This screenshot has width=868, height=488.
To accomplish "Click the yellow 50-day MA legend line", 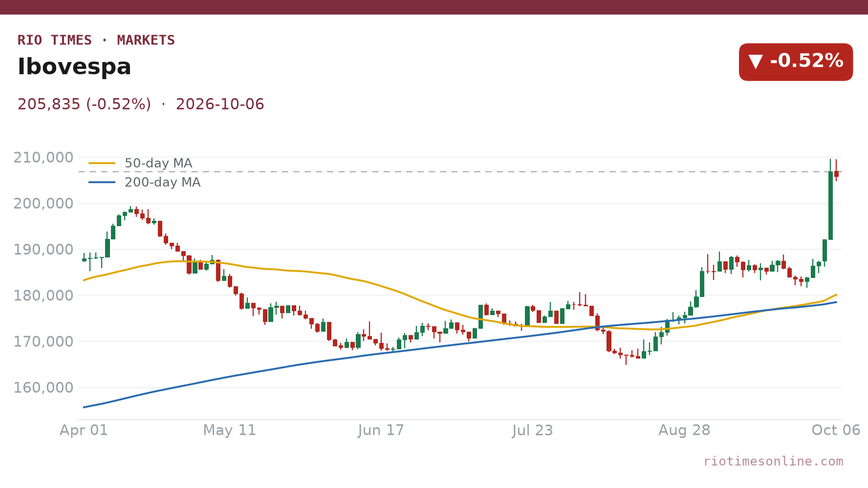I will click(102, 163).
